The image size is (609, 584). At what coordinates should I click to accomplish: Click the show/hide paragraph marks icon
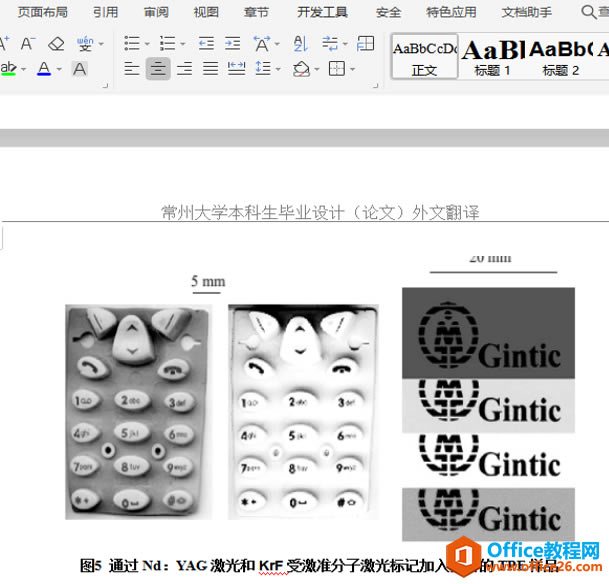[330, 43]
